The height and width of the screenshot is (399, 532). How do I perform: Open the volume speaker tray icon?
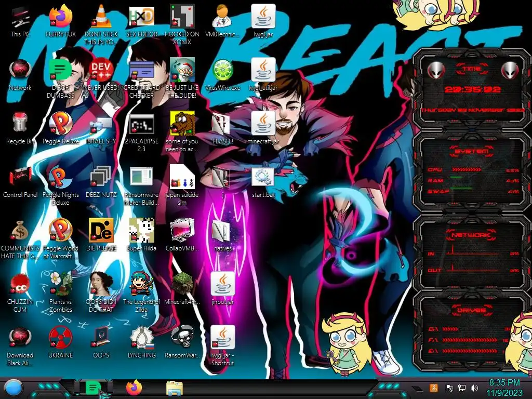[x=474, y=388]
